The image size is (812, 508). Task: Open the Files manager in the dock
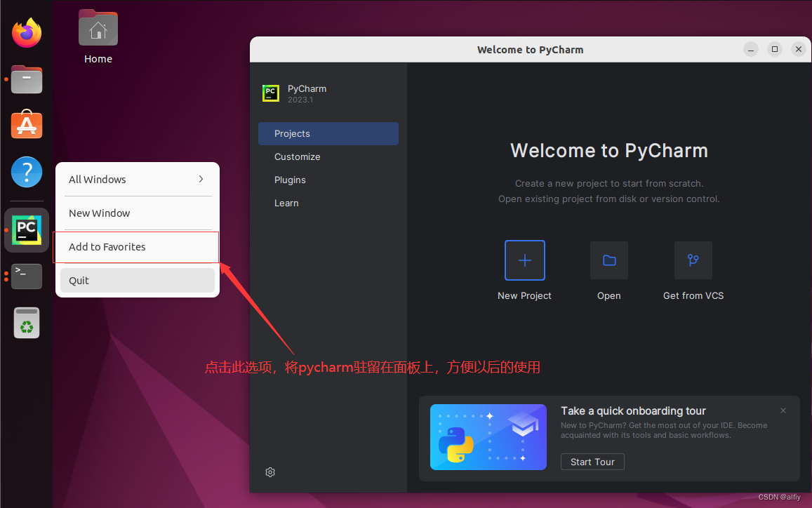click(27, 79)
